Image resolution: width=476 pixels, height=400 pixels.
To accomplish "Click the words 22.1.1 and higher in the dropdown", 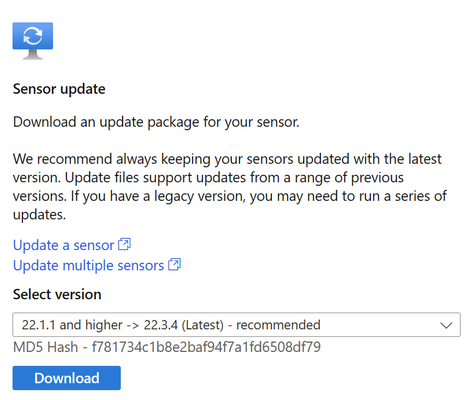I will pyautogui.click(x=72, y=325).
